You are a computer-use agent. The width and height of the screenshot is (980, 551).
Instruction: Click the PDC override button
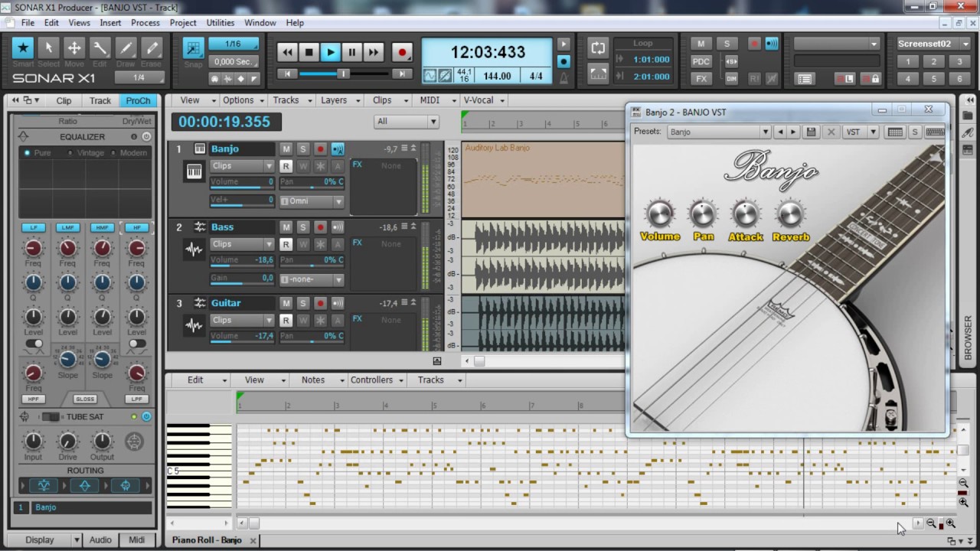701,61
